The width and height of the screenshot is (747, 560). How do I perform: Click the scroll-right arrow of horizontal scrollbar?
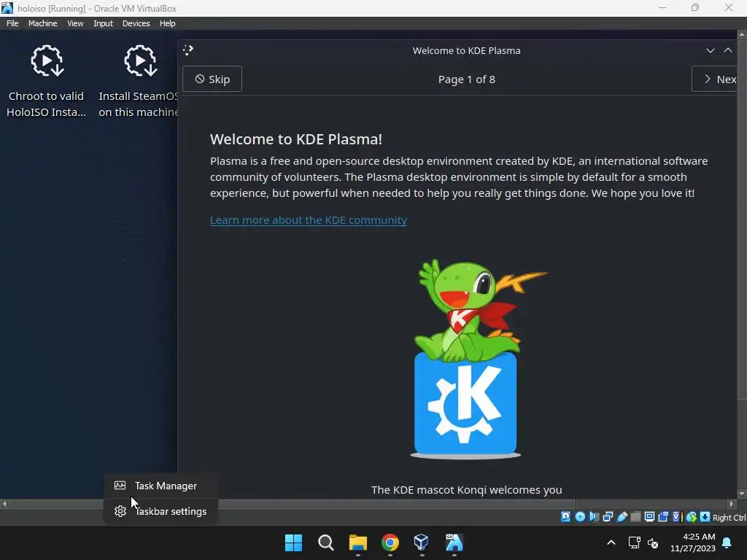click(732, 504)
